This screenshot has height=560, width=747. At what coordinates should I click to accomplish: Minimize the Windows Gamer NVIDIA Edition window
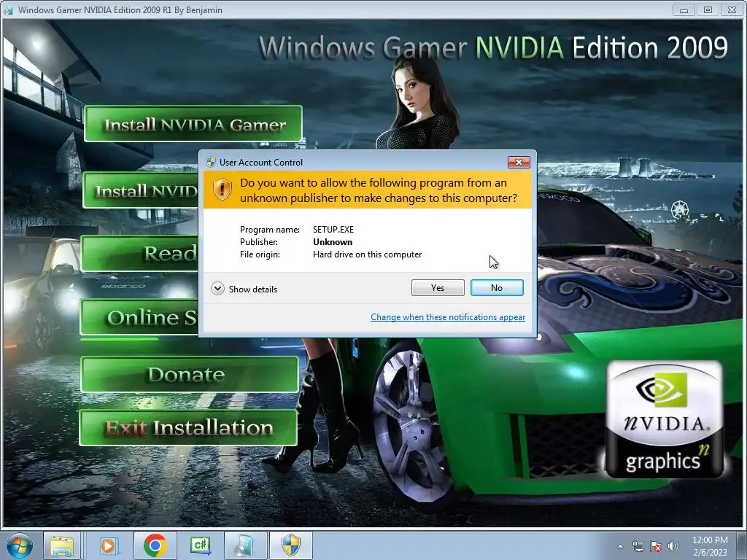pos(684,9)
